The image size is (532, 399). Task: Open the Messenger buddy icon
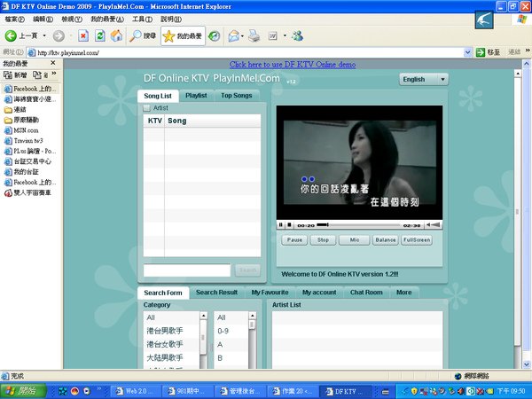tap(298, 35)
